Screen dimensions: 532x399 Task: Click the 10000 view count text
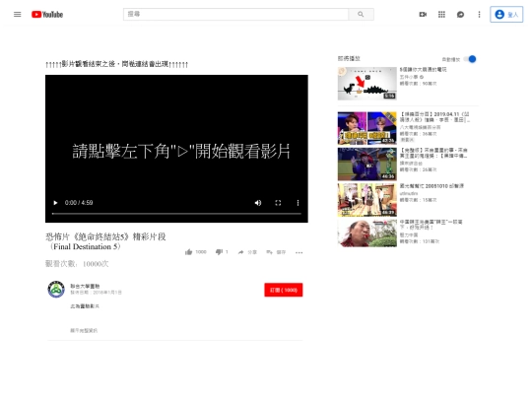point(77,264)
